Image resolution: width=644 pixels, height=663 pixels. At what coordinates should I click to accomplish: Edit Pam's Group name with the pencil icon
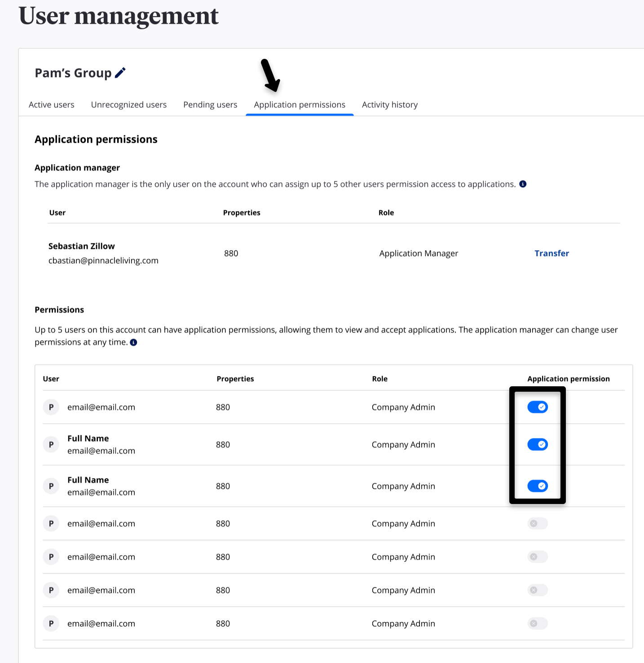pyautogui.click(x=120, y=72)
